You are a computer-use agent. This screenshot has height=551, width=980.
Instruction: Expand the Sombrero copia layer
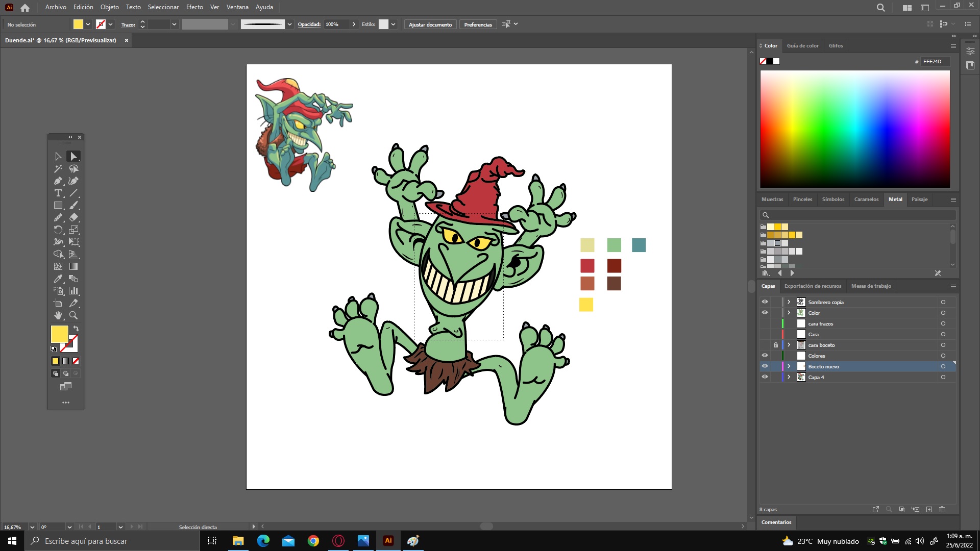789,302
